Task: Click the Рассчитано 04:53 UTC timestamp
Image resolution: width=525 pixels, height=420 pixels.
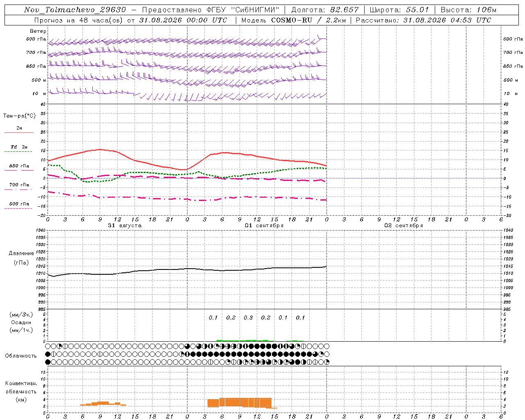Action: coord(423,20)
